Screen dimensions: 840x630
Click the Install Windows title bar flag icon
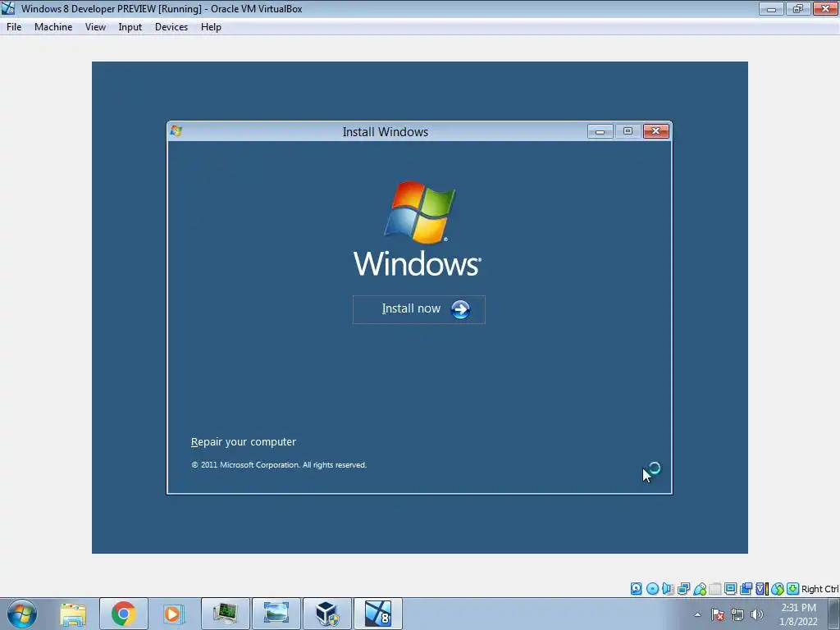pos(176,131)
